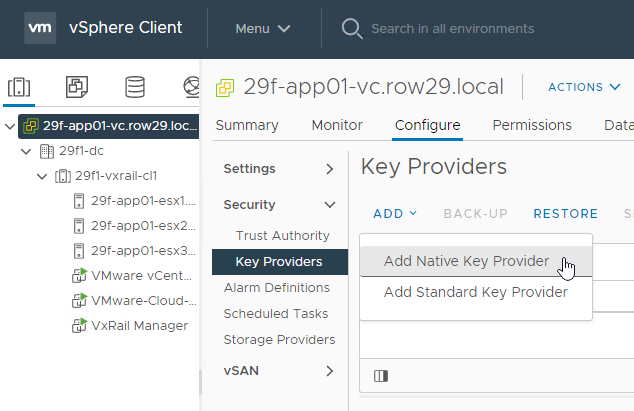Open Trust Authority settings
Viewport: 634px width, 411px height.
click(x=283, y=236)
